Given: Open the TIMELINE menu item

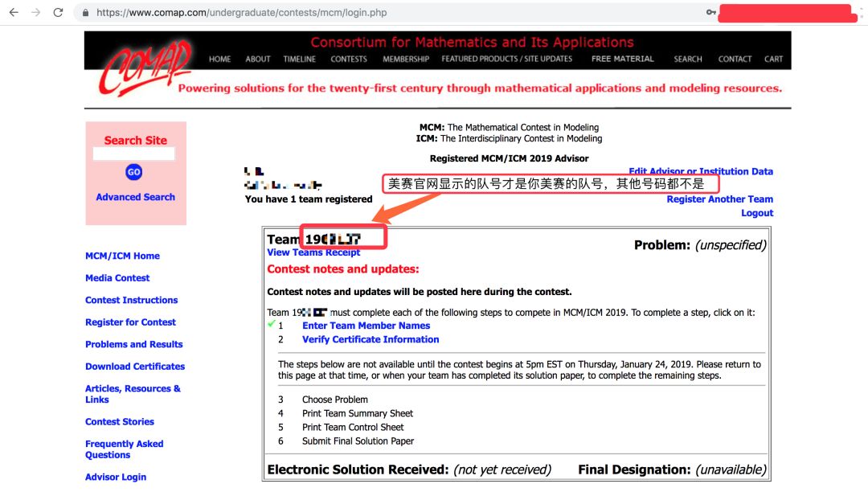Looking at the screenshot, I should click(x=300, y=59).
